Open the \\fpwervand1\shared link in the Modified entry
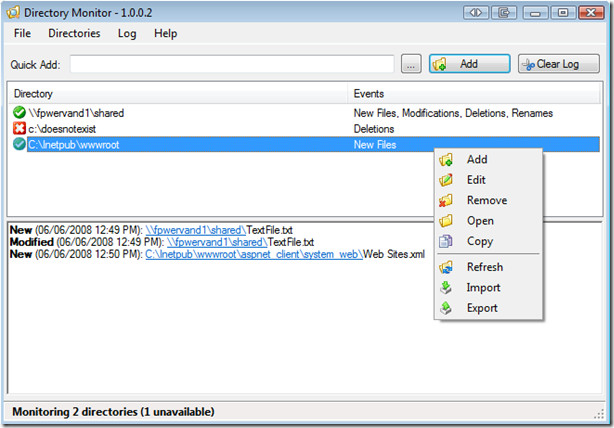The height and width of the screenshot is (428, 614). [x=217, y=242]
